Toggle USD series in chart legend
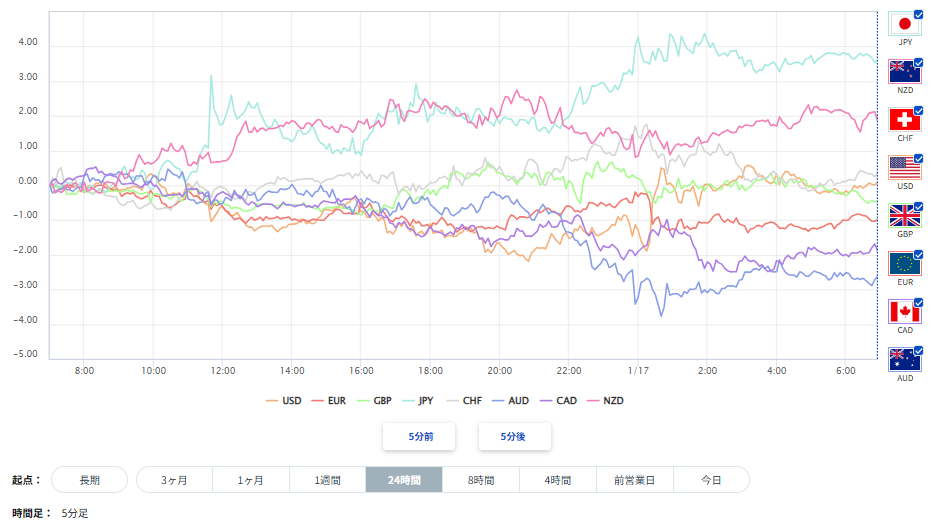The height and width of the screenshot is (531, 933). point(284,401)
